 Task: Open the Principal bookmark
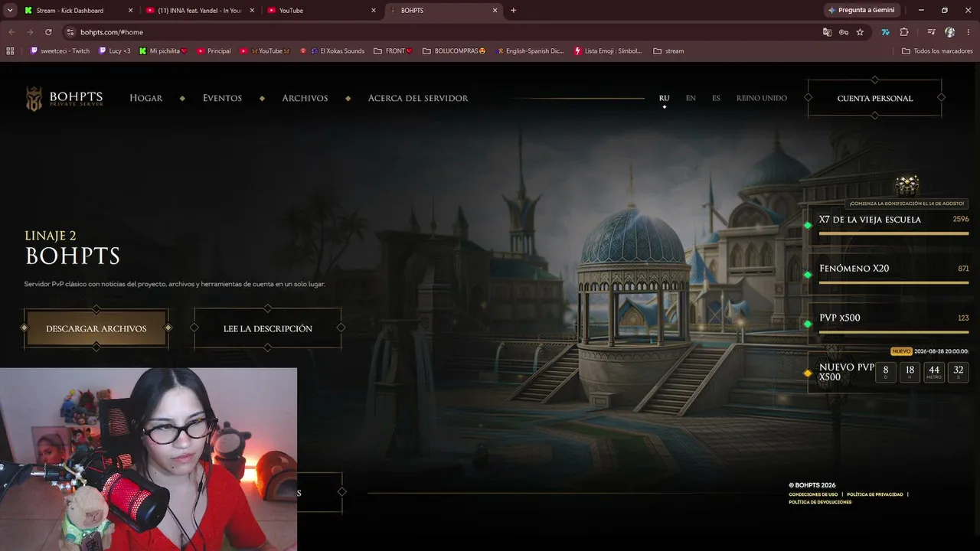click(214, 51)
